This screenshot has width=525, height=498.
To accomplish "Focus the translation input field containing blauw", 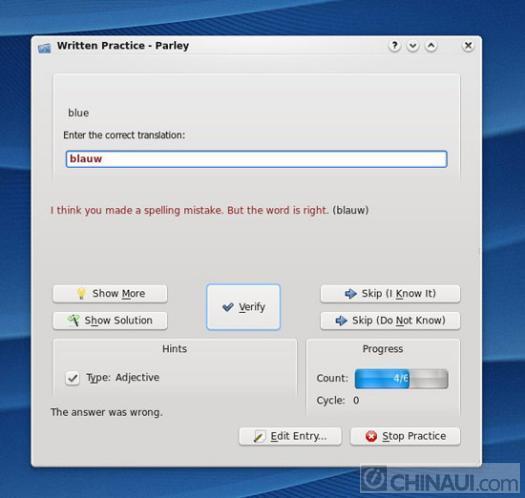I will [256, 159].
